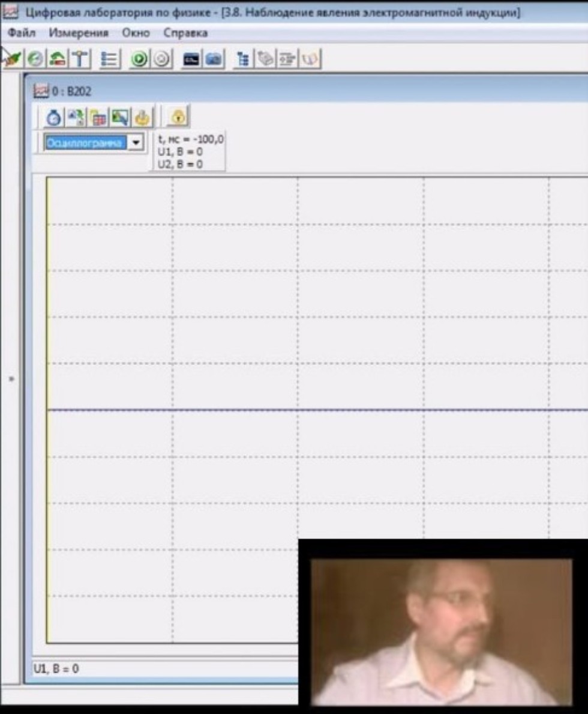Open the Осциллограмма dropdown arrow
The height and width of the screenshot is (714, 588).
(x=136, y=143)
